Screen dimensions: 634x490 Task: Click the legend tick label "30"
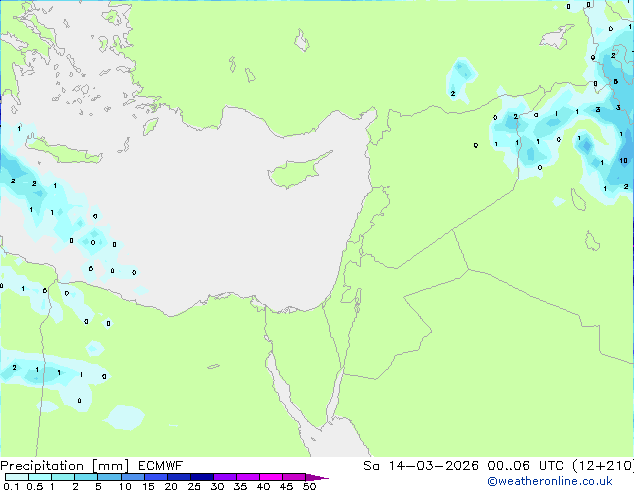[x=217, y=486]
